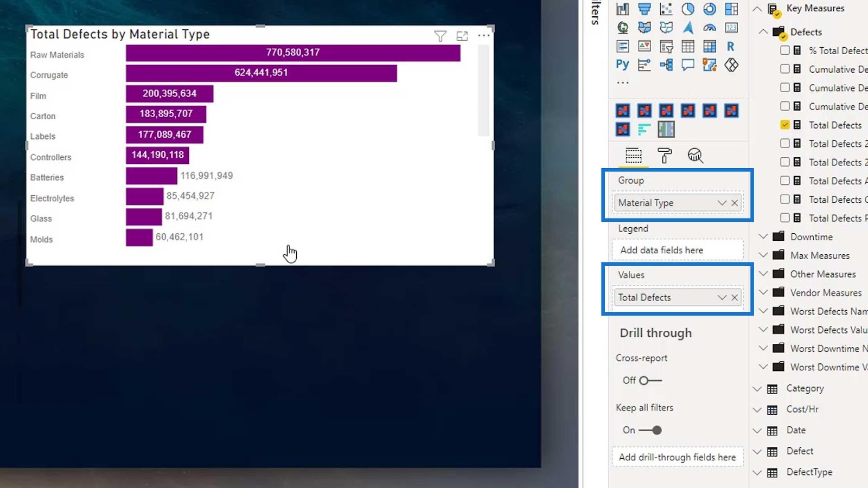Select the Funnel chart visual
Viewport: 868px width, 488px height.
644,9
